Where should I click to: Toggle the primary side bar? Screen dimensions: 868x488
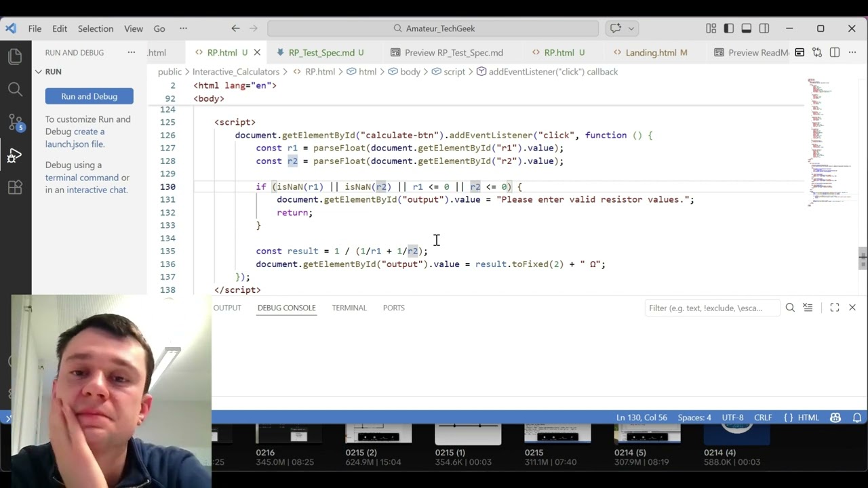pos(728,28)
